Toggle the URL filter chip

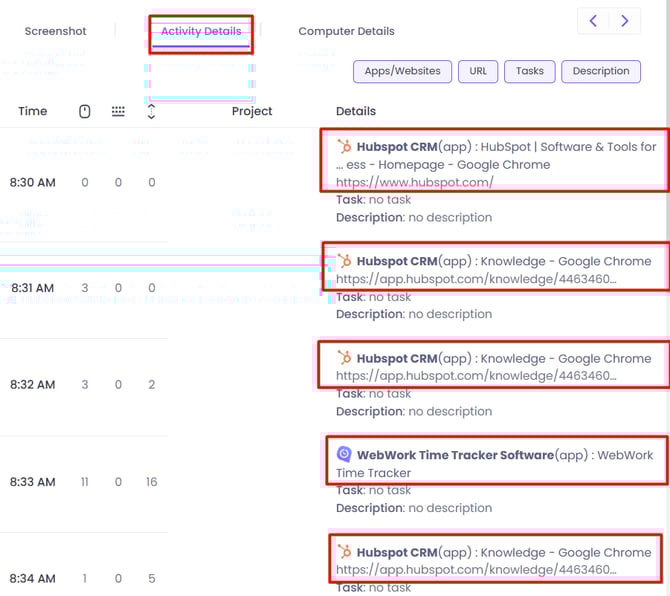478,71
